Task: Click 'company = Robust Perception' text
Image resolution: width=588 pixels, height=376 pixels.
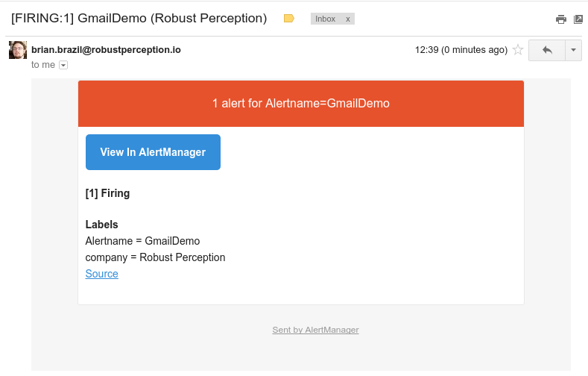Action: [155, 257]
